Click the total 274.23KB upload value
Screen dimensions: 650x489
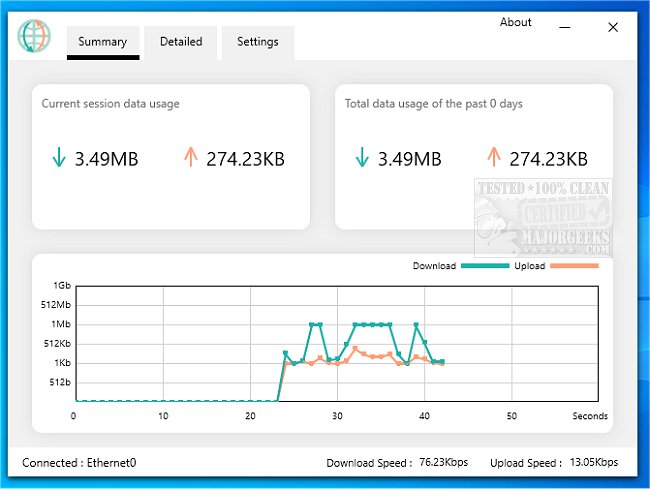548,158
